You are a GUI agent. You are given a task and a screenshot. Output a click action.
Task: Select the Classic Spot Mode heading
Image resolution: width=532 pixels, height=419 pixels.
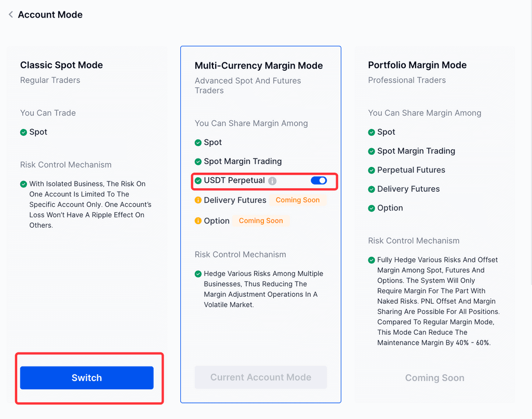click(x=61, y=65)
